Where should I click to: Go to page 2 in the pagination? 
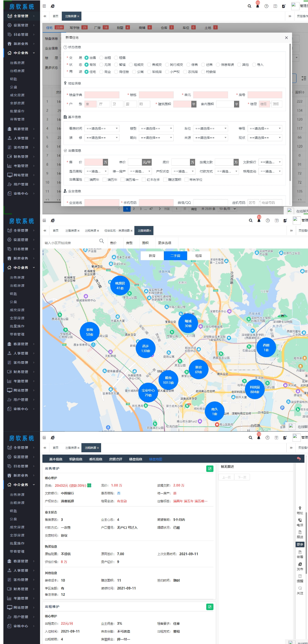134,209
